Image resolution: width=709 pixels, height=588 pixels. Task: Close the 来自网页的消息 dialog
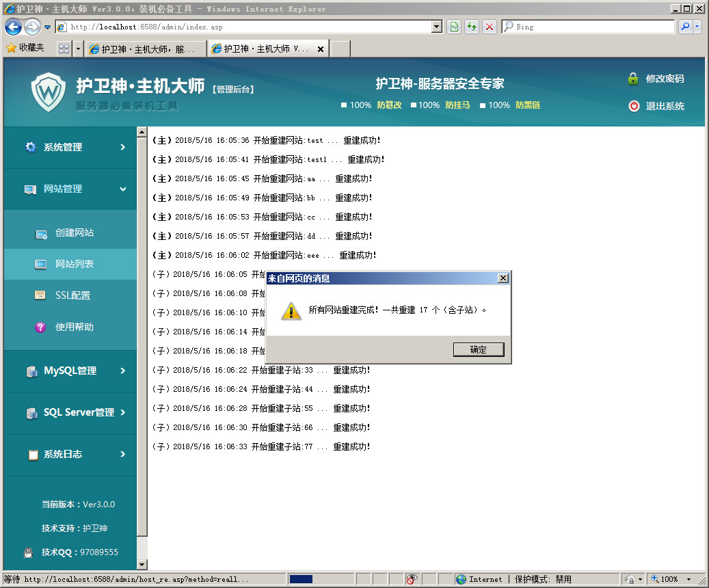pyautogui.click(x=503, y=278)
